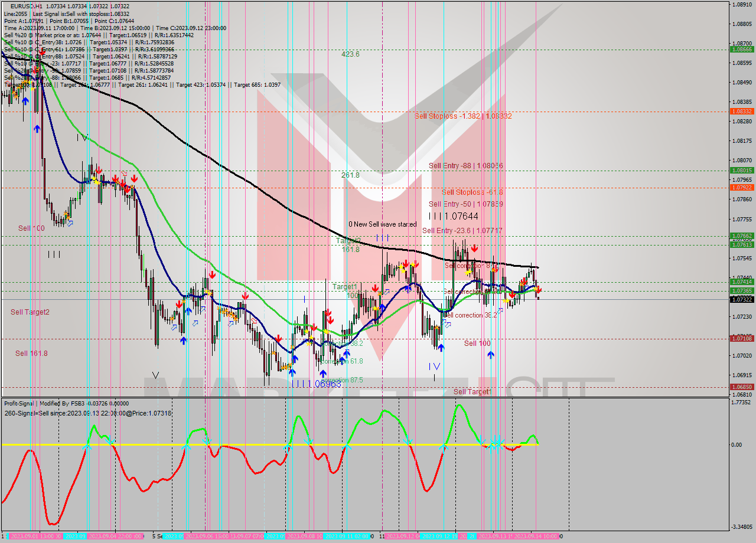Image resolution: width=756 pixels, height=543 pixels.
Task: Click the 'I I I 1.07644' wave label
Action: coord(454,217)
